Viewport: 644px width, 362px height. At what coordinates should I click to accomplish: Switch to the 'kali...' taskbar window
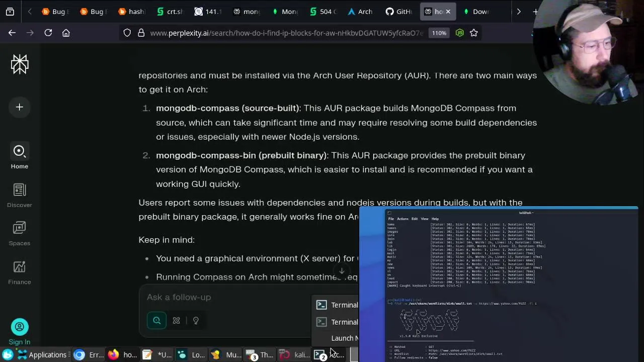click(294, 354)
